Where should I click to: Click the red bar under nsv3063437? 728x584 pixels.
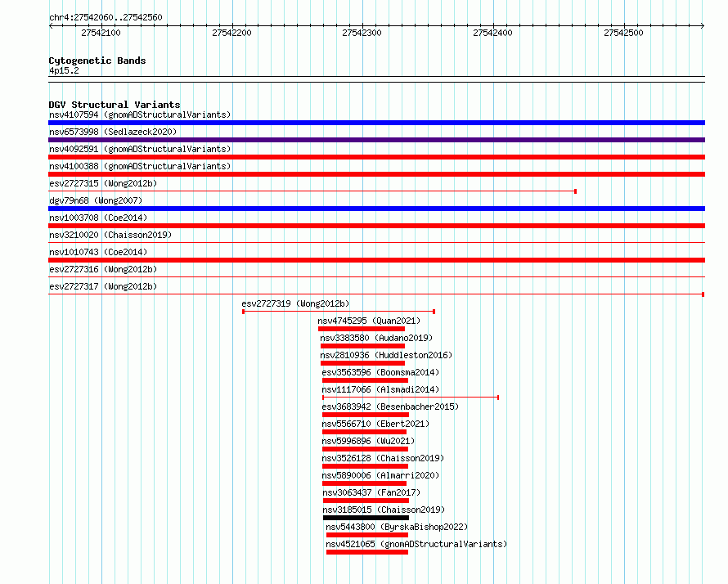(x=366, y=501)
